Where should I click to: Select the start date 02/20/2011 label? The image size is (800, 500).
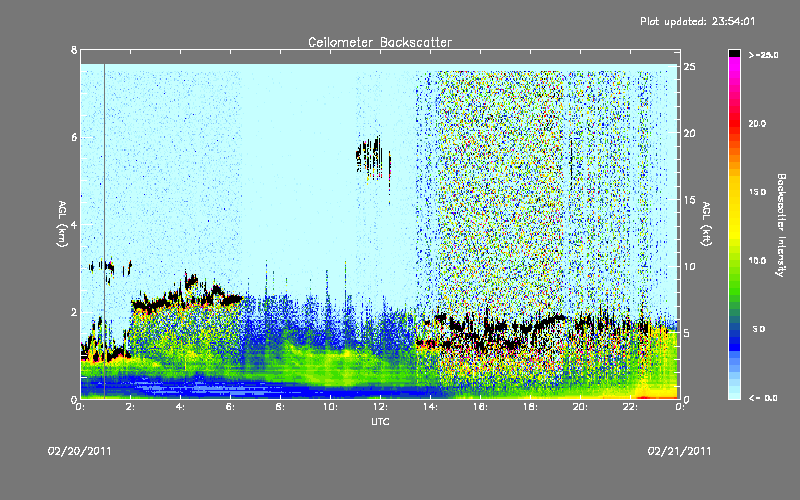pos(80,451)
